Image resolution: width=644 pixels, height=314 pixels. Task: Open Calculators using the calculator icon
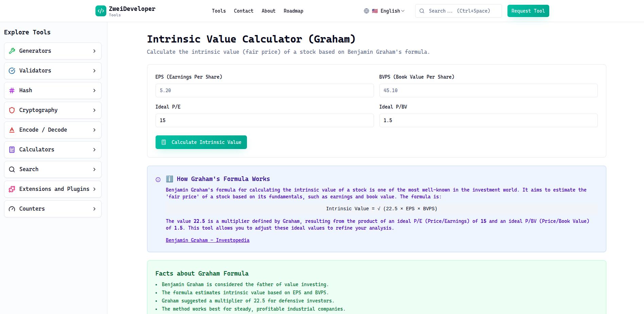click(x=12, y=149)
